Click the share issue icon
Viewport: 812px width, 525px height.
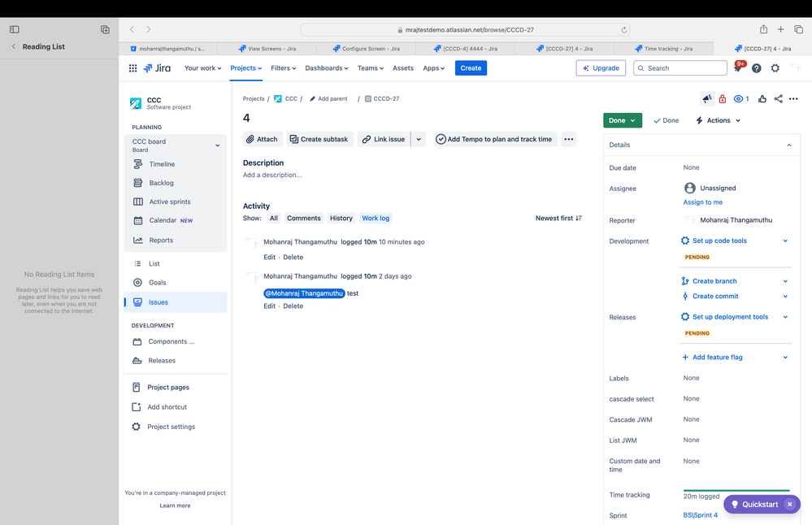(x=778, y=98)
